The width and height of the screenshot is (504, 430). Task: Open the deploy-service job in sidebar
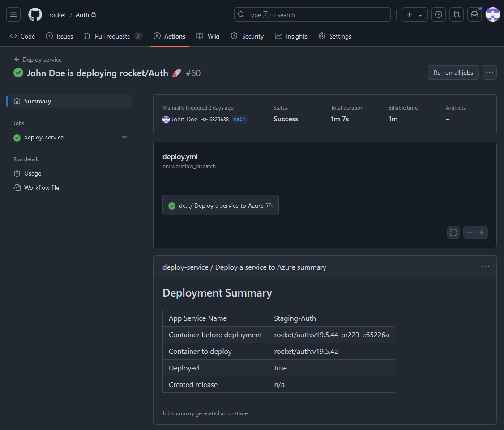click(x=44, y=138)
